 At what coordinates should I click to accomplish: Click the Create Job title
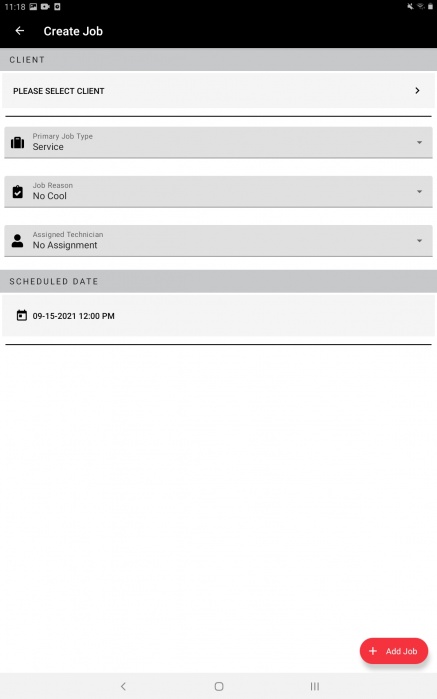(x=73, y=31)
